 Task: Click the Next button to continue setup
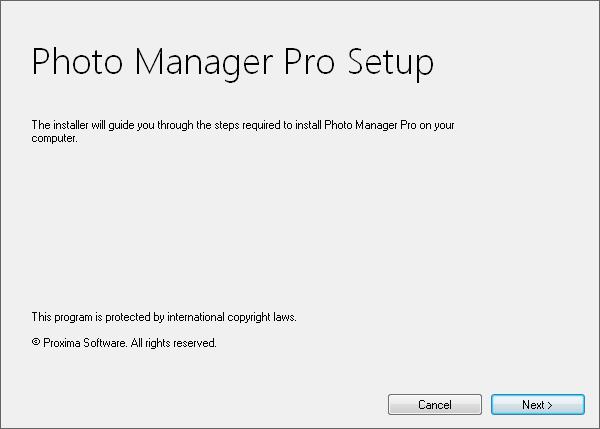pos(538,405)
